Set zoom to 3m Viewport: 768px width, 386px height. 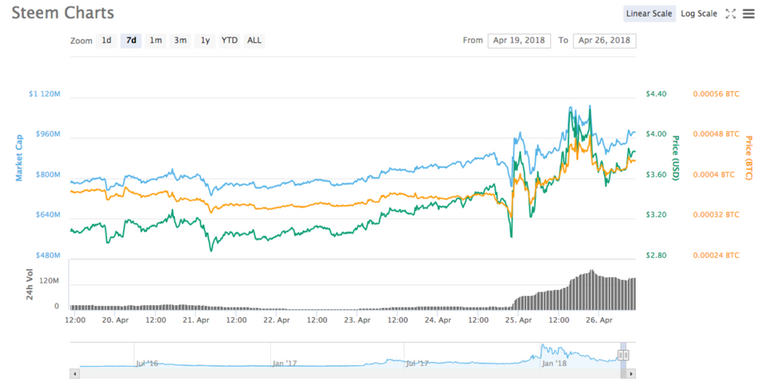pos(180,41)
